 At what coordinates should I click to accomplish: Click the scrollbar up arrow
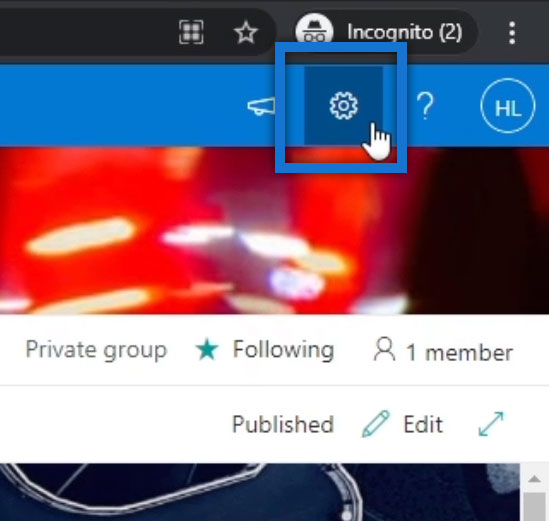point(534,478)
